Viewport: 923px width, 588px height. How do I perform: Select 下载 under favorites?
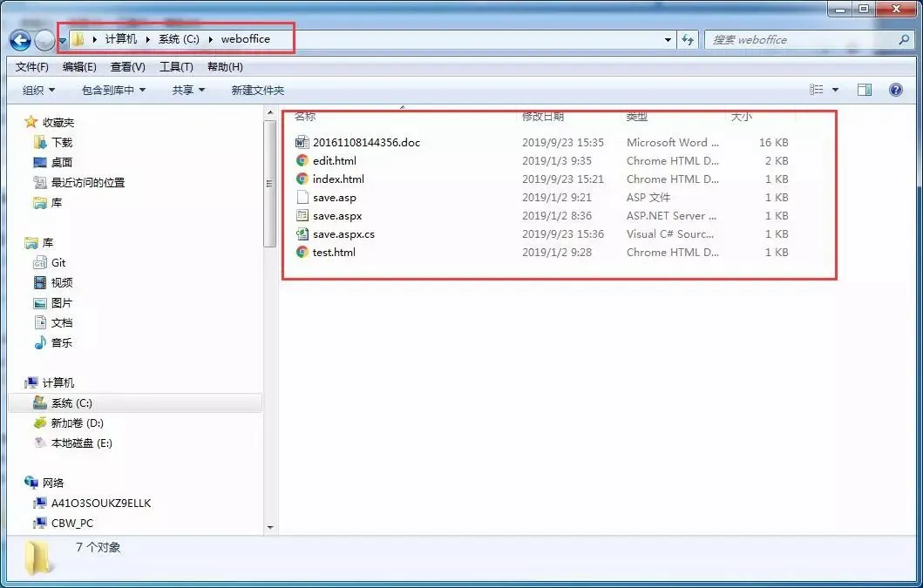point(62,143)
